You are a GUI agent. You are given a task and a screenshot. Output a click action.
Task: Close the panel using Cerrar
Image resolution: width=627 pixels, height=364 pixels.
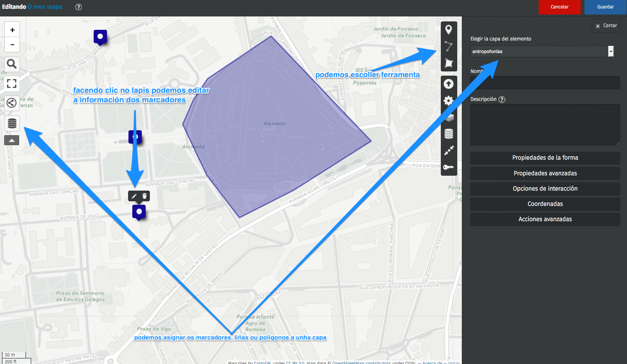[x=606, y=26]
